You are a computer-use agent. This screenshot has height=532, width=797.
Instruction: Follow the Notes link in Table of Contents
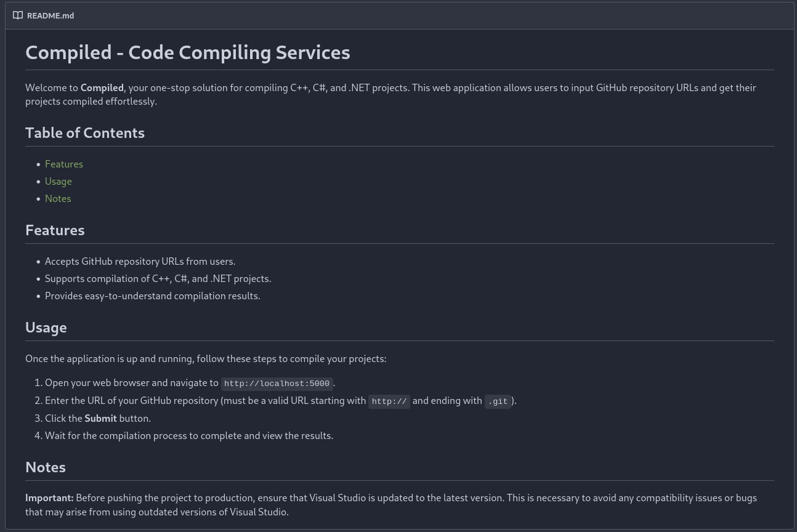[58, 198]
